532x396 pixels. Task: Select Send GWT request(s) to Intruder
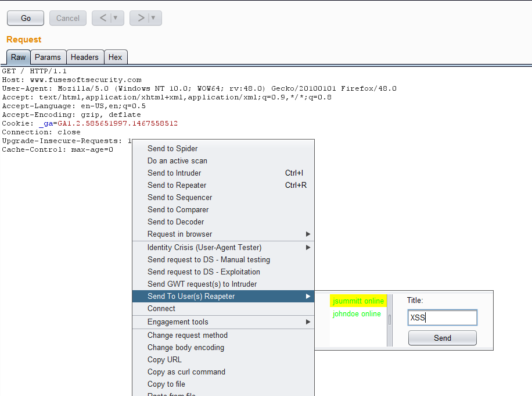point(223,284)
